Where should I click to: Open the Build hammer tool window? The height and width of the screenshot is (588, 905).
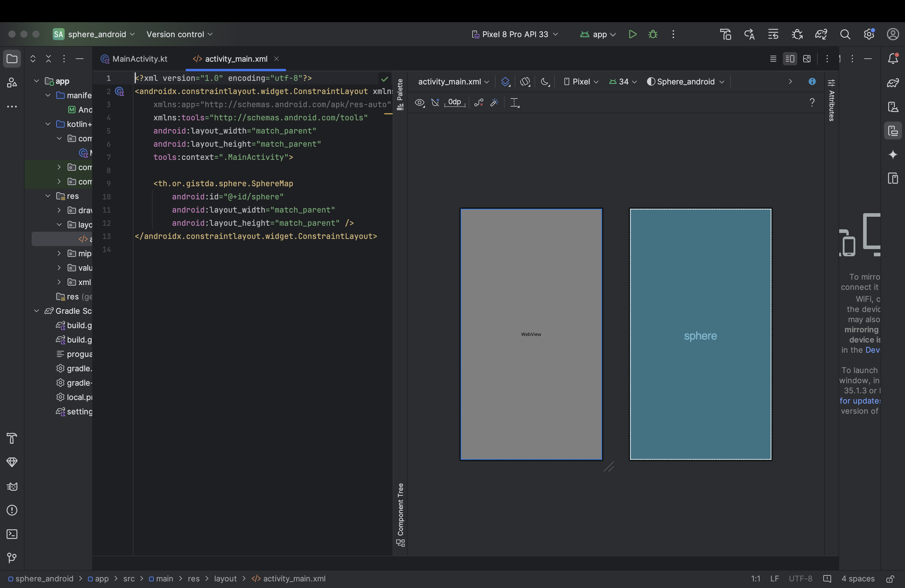click(12, 439)
